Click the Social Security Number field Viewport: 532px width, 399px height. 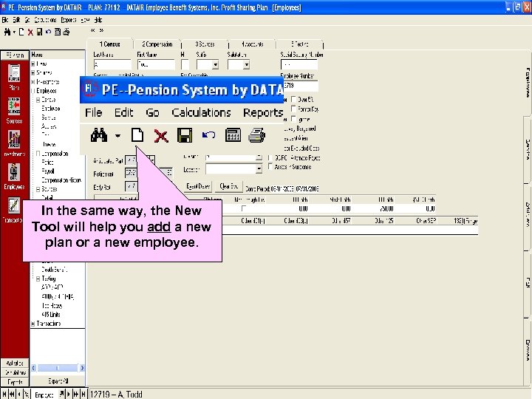point(299,64)
